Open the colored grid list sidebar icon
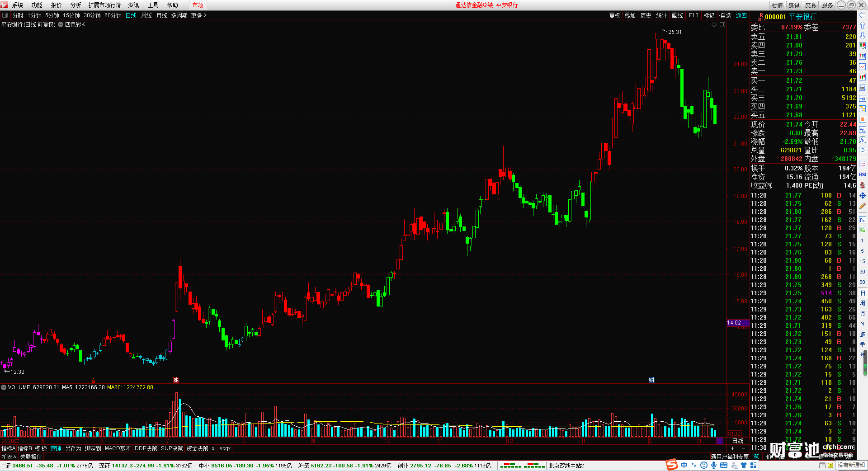The image size is (868, 471). (863, 57)
